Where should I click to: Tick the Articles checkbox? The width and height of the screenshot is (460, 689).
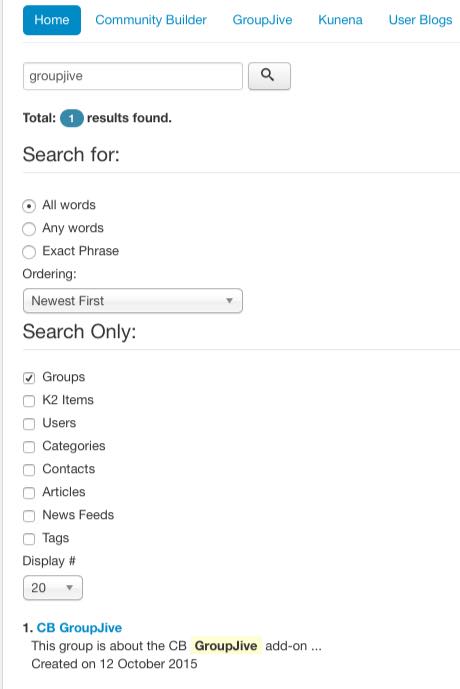(29, 493)
